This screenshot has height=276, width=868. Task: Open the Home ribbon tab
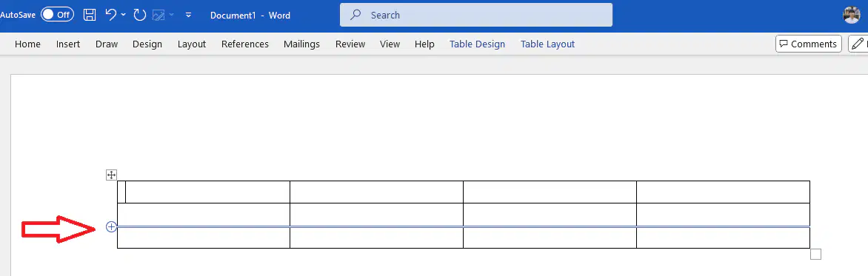(x=27, y=44)
